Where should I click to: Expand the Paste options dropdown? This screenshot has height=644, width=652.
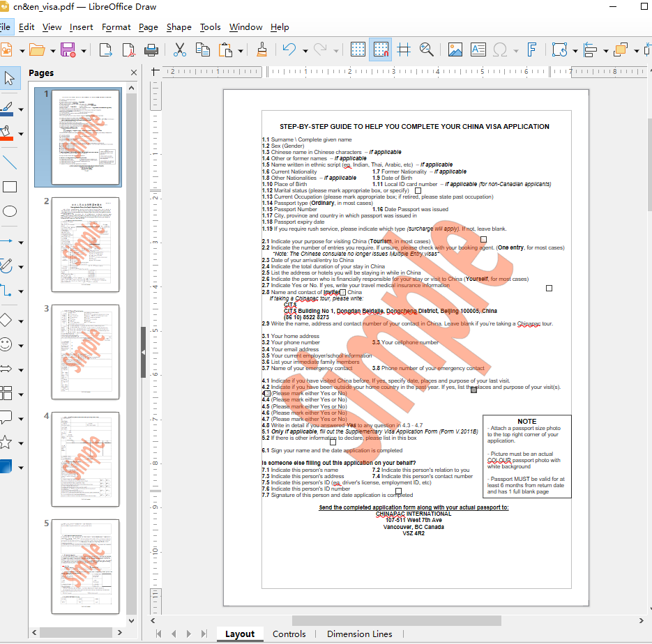tap(241, 51)
